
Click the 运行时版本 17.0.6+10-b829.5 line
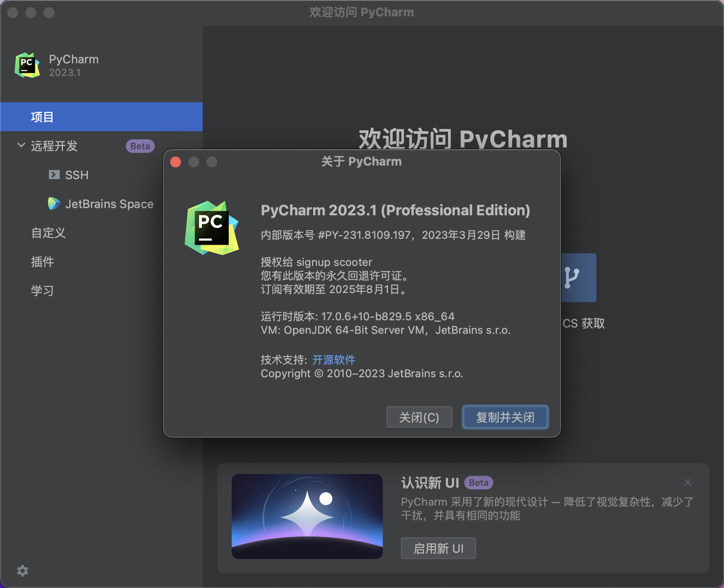point(357,317)
